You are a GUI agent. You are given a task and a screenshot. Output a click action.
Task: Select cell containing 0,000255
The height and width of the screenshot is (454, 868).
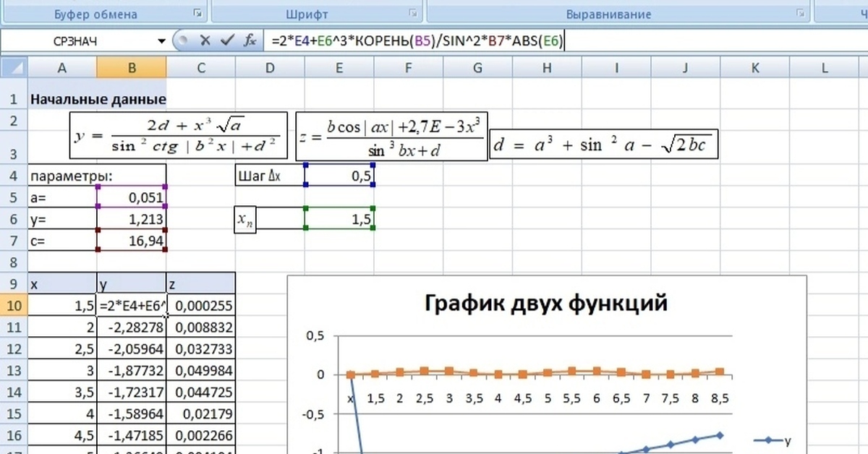coord(200,306)
